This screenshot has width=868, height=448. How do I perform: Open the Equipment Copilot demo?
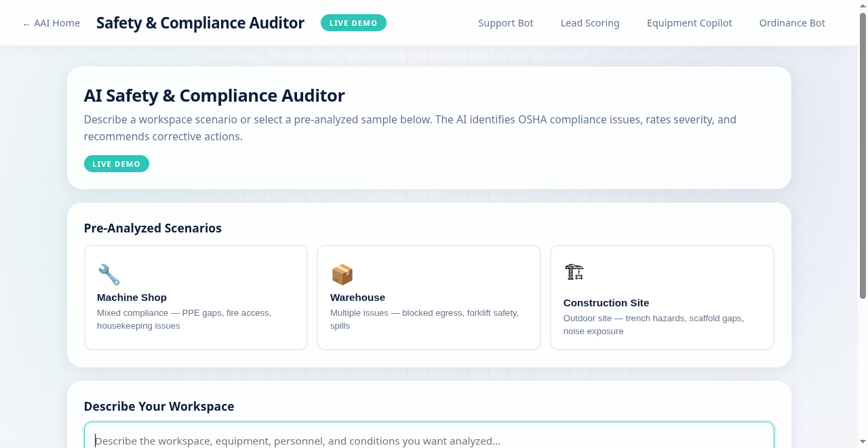pyautogui.click(x=690, y=23)
